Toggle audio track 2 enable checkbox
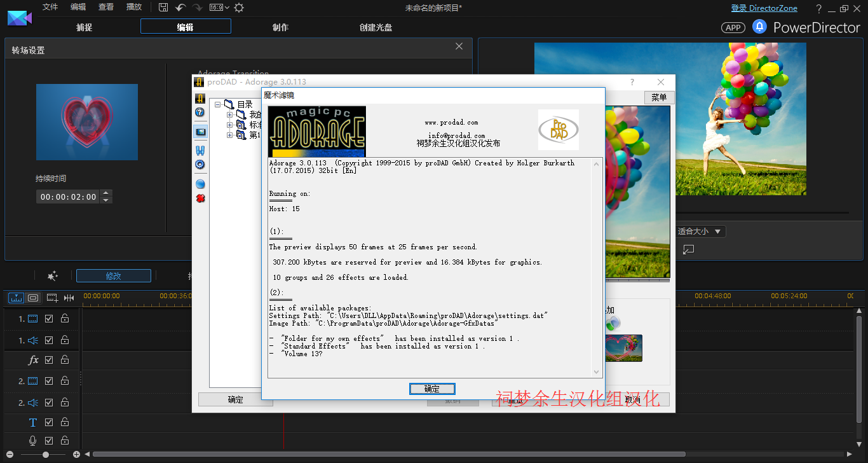This screenshot has width=868, height=463. click(x=49, y=403)
